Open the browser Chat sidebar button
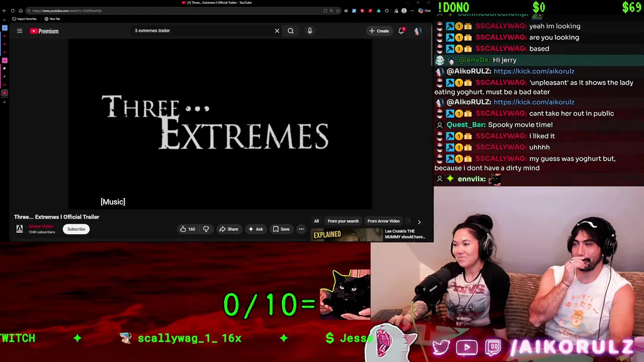This screenshot has width=644, height=362. pos(424,11)
